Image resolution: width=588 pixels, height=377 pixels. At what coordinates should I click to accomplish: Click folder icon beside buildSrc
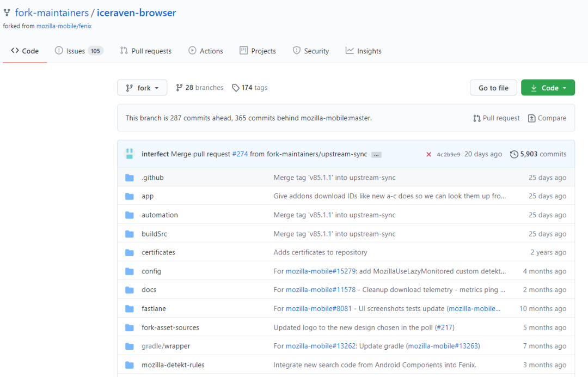tap(130, 234)
